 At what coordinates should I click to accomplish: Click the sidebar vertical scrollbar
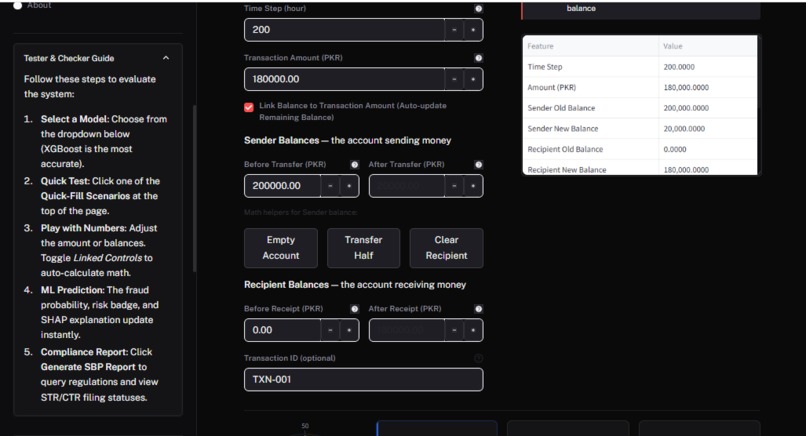click(194, 188)
